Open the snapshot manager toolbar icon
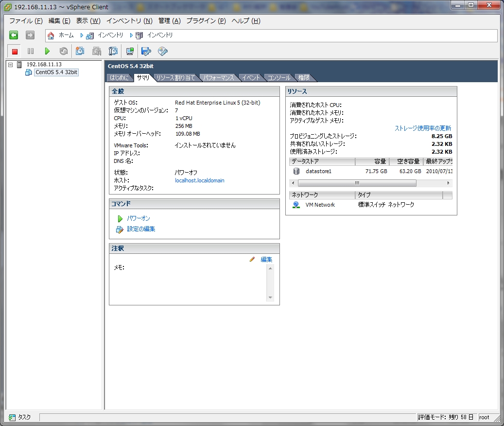The height and width of the screenshot is (426, 504). (x=113, y=51)
